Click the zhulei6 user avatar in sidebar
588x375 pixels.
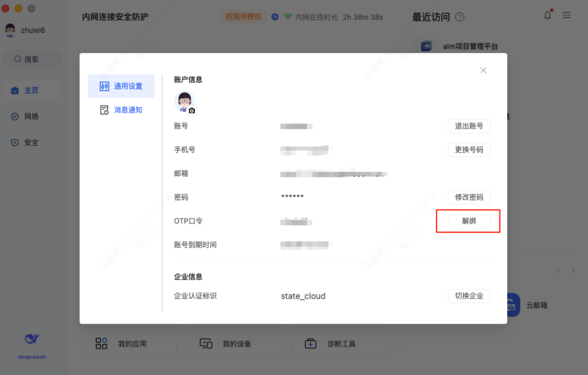point(10,30)
